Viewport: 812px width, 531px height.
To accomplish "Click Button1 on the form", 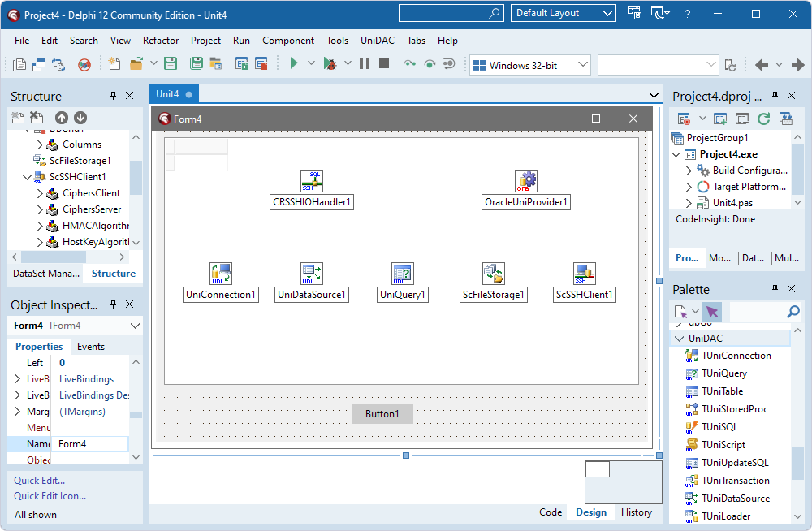I will click(382, 413).
